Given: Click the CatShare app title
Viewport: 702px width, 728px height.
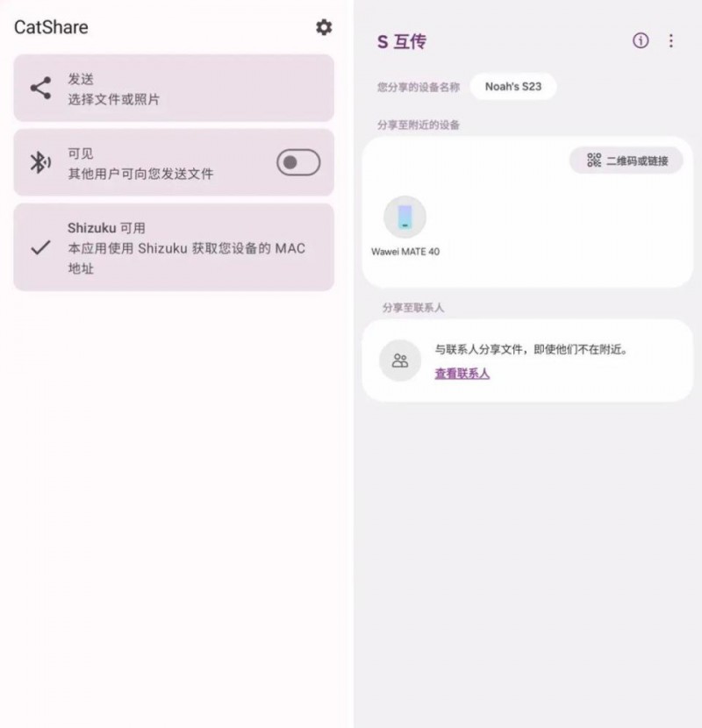Looking at the screenshot, I should [51, 27].
